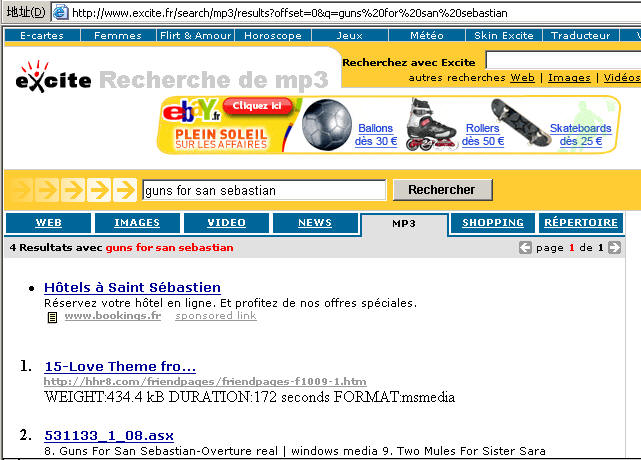Open the www.bookings.fr link
The height and width of the screenshot is (460, 641).
coord(113,316)
